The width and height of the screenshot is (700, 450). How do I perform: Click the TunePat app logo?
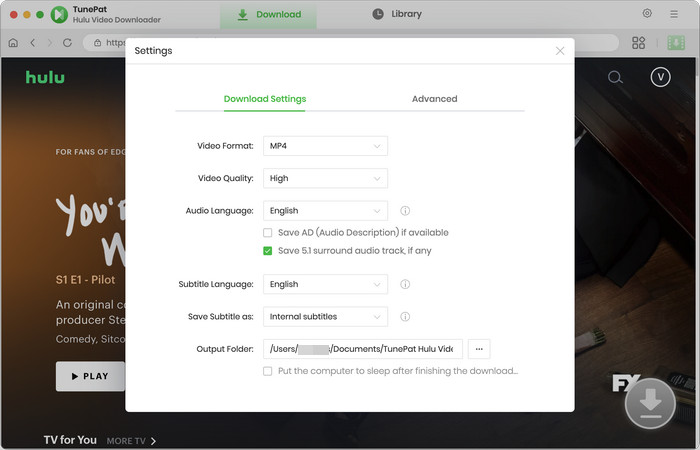[x=59, y=14]
